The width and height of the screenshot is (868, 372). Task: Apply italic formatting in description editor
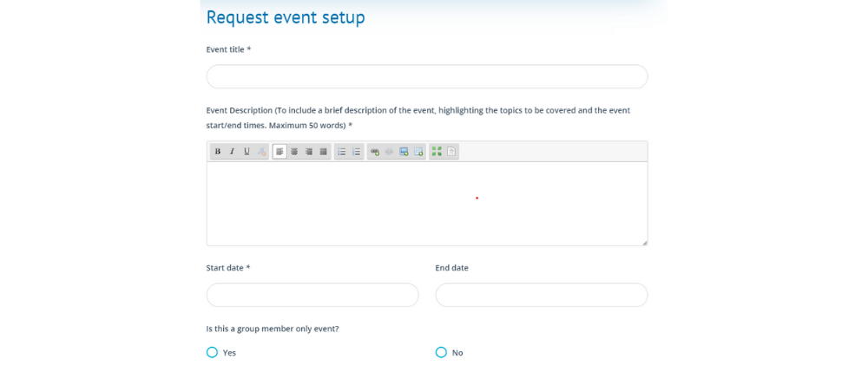pos(232,152)
